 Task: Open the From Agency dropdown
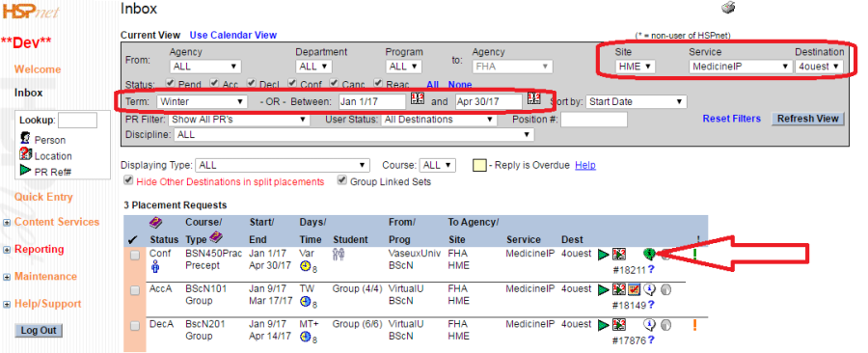[x=205, y=67]
